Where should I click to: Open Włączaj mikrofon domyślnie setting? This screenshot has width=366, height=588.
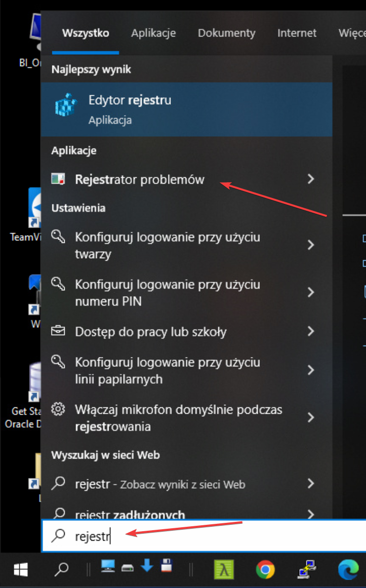pyautogui.click(x=178, y=418)
